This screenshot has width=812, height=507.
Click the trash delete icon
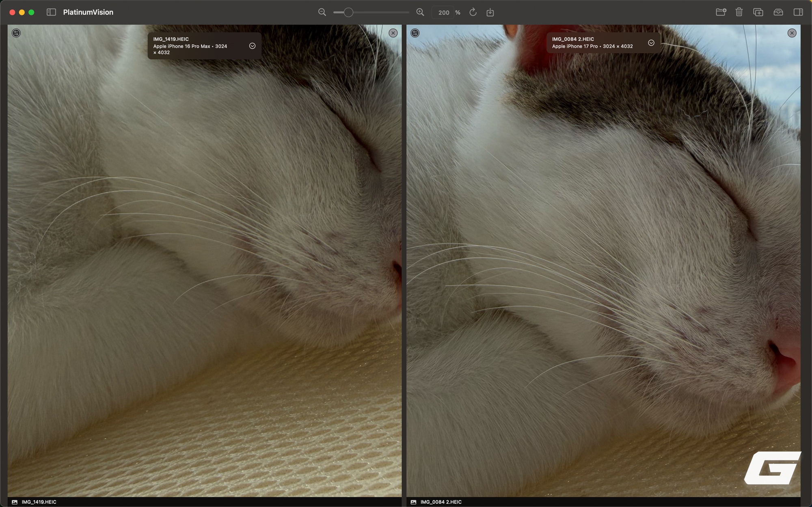coord(739,12)
